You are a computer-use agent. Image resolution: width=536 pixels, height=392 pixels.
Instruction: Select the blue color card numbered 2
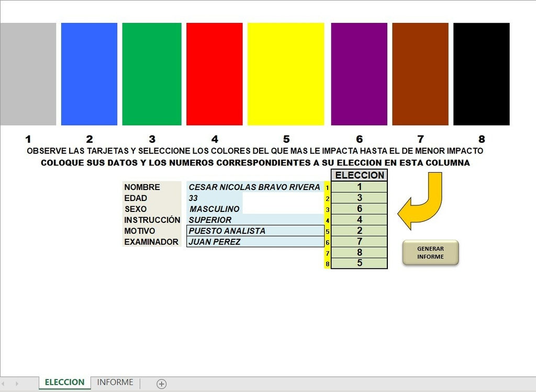(x=89, y=73)
